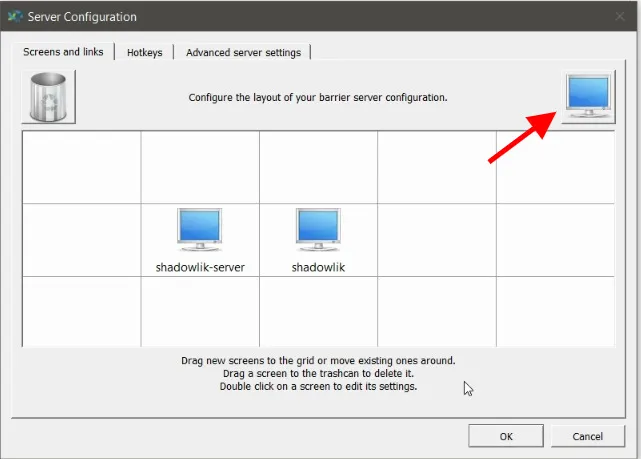Open the Hotkeys tab
Screen dimensions: 641x459
[x=144, y=53]
